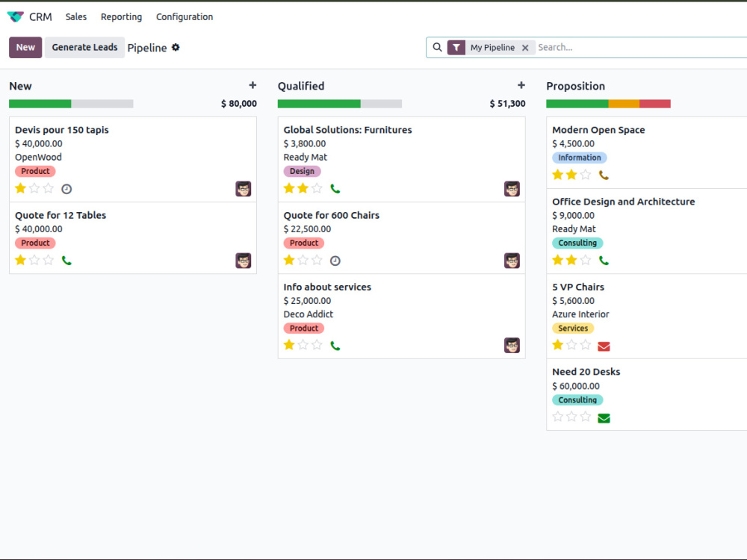This screenshot has width=747, height=560.
Task: Click the $ 80,000 column total
Action: pyautogui.click(x=239, y=103)
